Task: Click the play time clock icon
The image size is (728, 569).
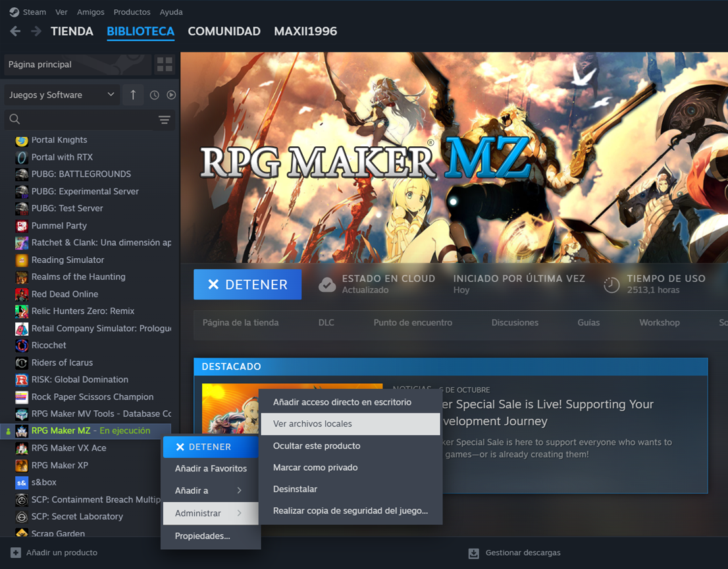Action: point(611,284)
